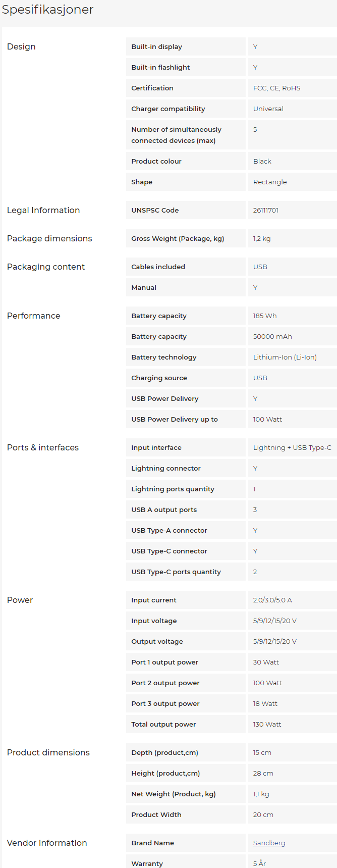Image resolution: width=337 pixels, height=868 pixels.
Task: Click the Legal Information section label
Action: click(43, 210)
